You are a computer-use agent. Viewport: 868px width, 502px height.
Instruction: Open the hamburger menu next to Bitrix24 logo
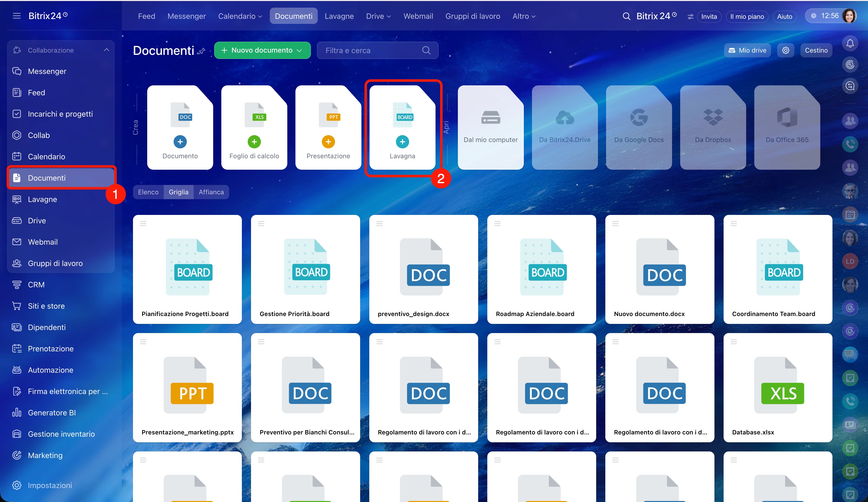coord(16,16)
